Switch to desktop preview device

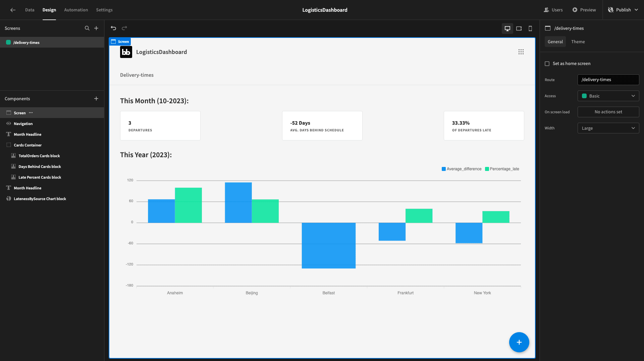(507, 28)
